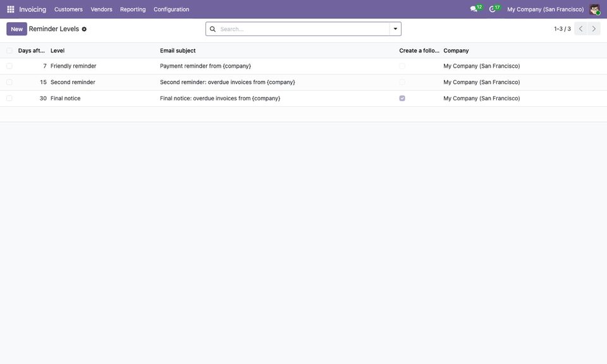Sort by the Email subject column header

(x=178, y=51)
